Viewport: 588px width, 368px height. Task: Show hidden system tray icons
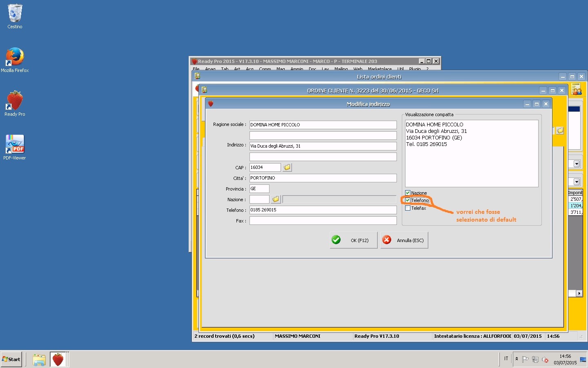coord(517,359)
